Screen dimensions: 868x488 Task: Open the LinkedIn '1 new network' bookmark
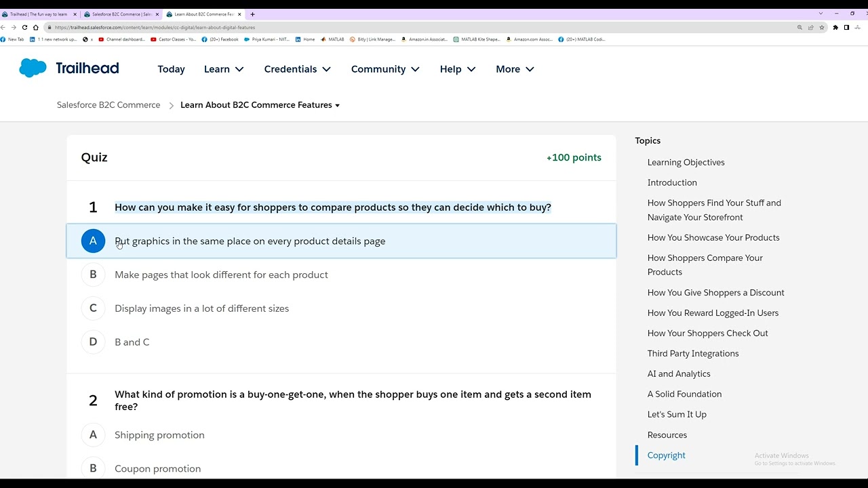[54, 39]
